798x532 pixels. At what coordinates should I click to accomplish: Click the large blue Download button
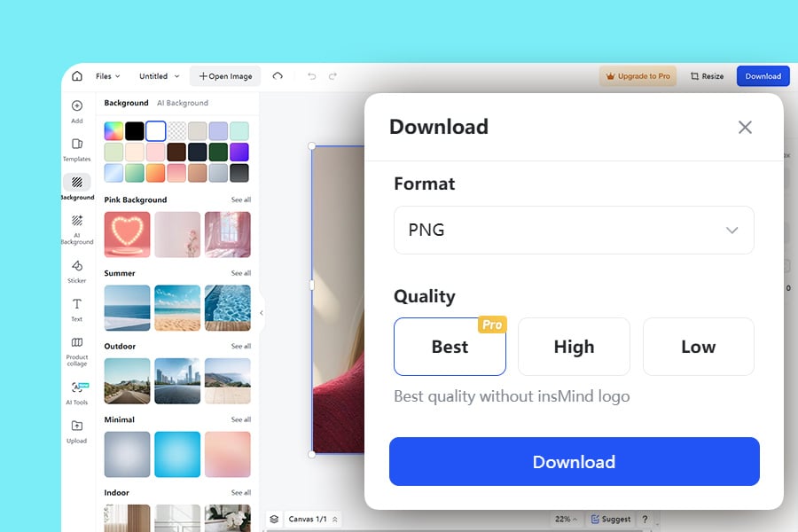click(x=574, y=462)
